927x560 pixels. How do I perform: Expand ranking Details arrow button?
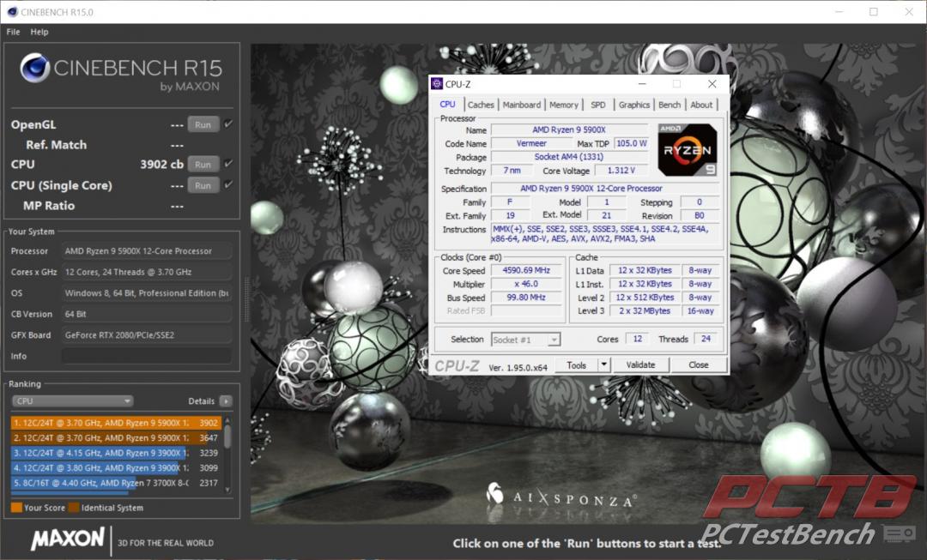(x=226, y=401)
